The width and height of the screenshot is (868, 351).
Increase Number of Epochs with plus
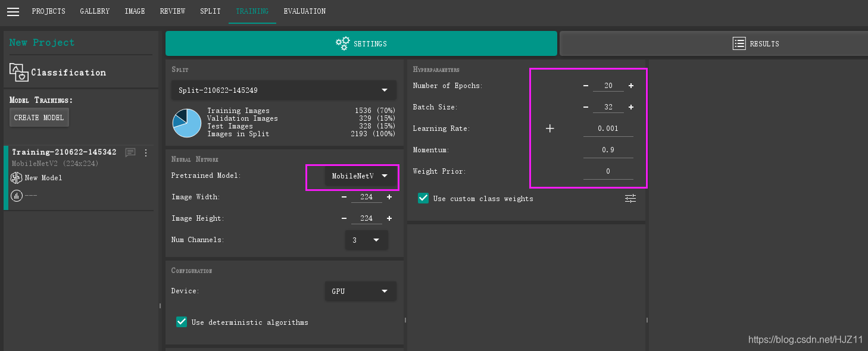[x=631, y=86]
